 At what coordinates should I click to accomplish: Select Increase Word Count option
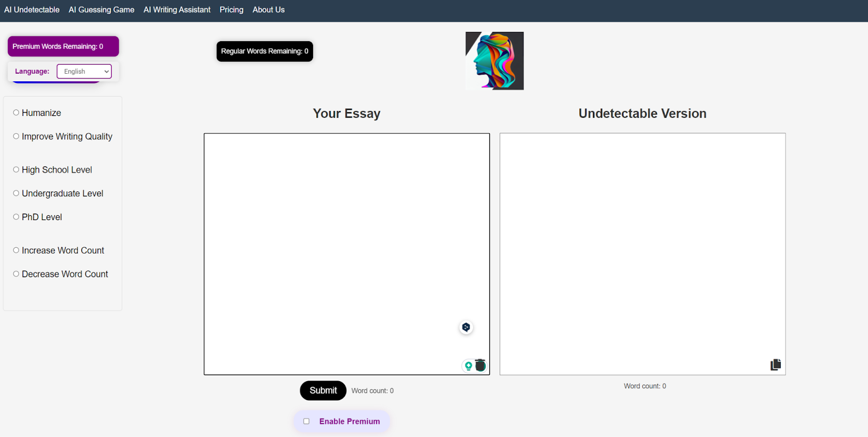tap(16, 250)
